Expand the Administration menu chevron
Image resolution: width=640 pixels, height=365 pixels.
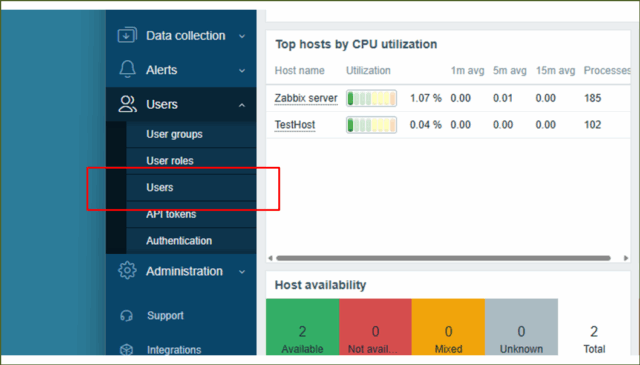click(x=242, y=272)
